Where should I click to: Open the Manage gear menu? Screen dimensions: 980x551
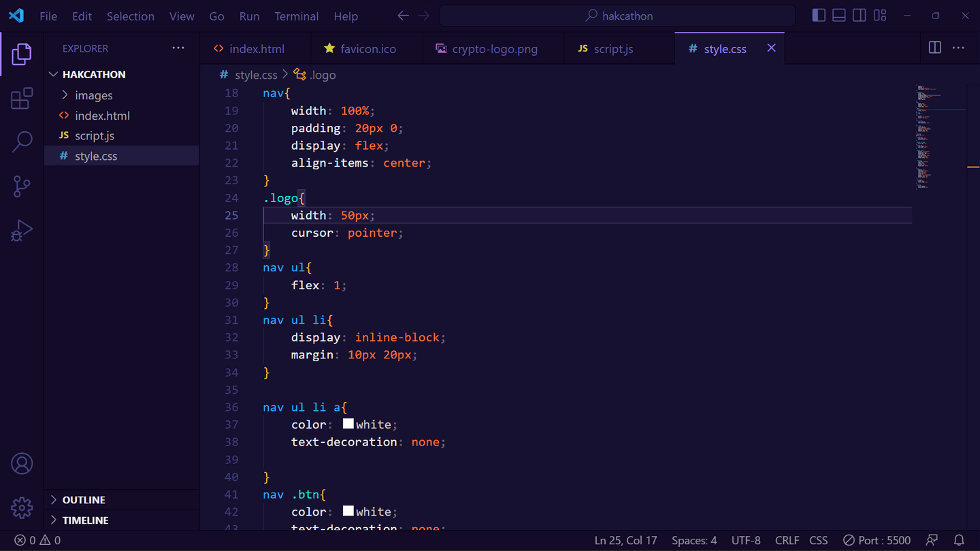tap(22, 507)
